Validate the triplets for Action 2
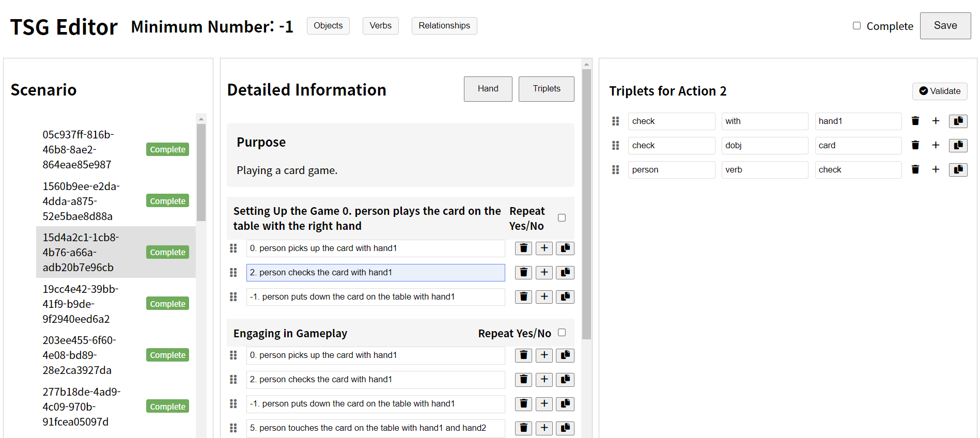Screen dimensions: 980x438 [x=939, y=91]
